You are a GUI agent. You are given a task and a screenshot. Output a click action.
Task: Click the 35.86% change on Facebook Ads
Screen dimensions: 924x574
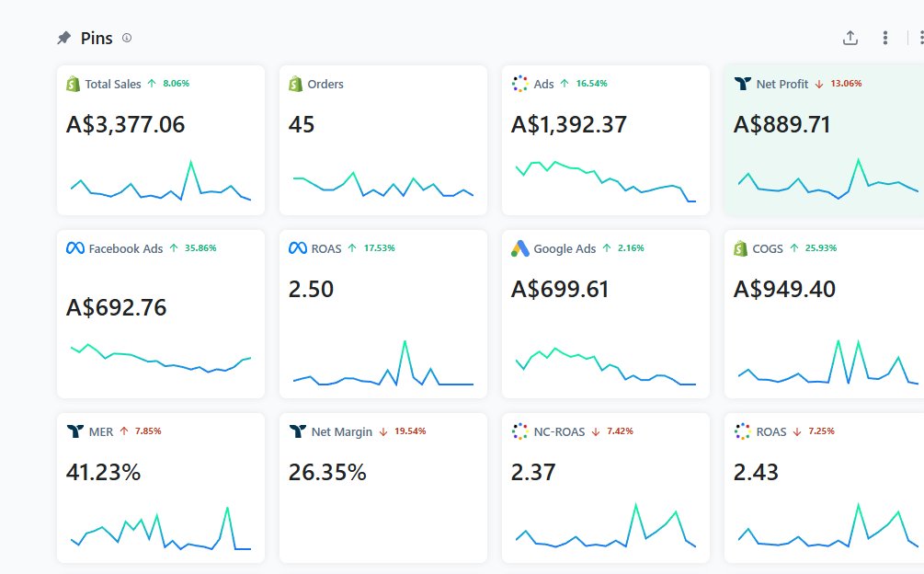200,248
